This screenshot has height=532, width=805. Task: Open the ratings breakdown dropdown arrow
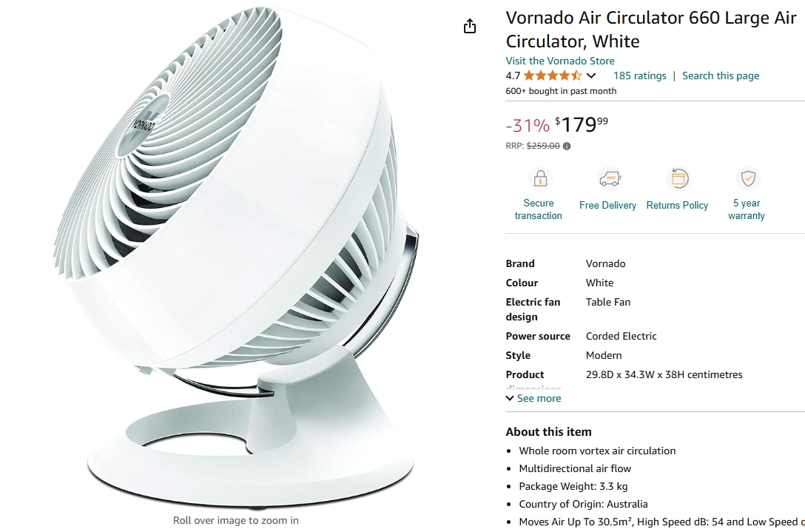coord(591,76)
